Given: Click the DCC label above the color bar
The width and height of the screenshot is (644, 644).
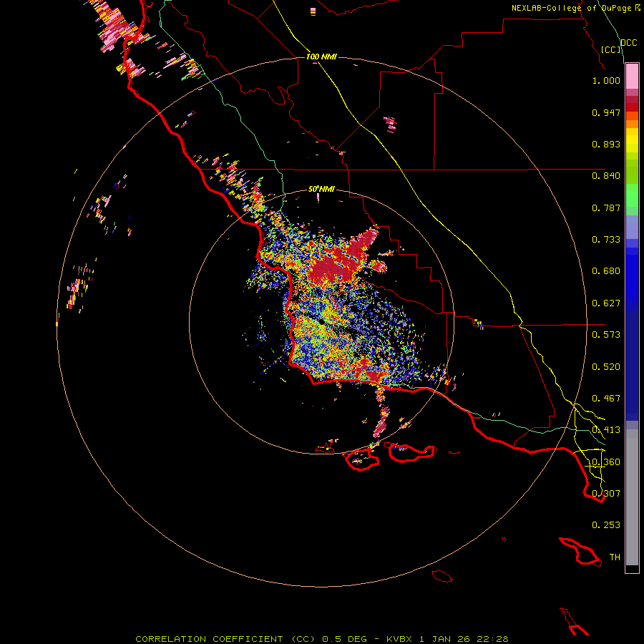Looking at the screenshot, I should [x=628, y=43].
